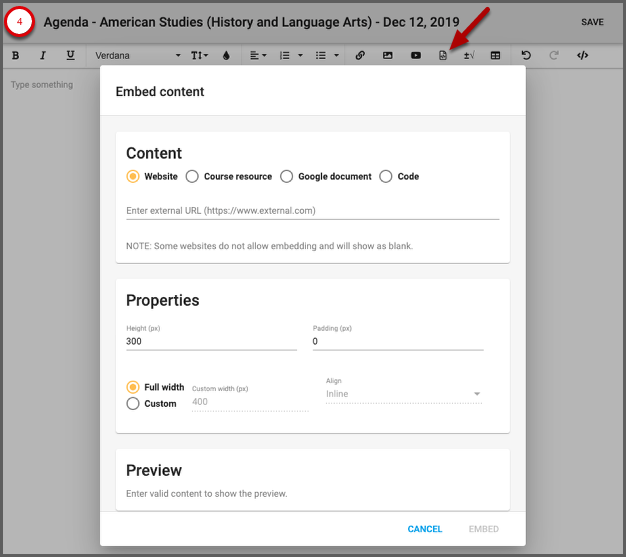Image resolution: width=626 pixels, height=557 pixels.
Task: Expand the Align Inline dropdown
Action: [x=404, y=395]
